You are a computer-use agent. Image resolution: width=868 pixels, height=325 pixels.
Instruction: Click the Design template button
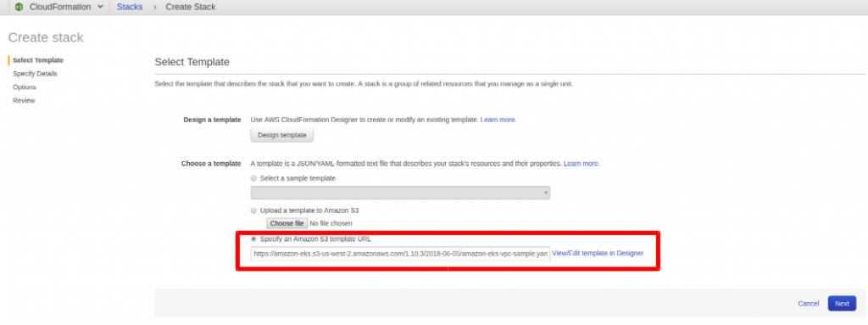[282, 135]
